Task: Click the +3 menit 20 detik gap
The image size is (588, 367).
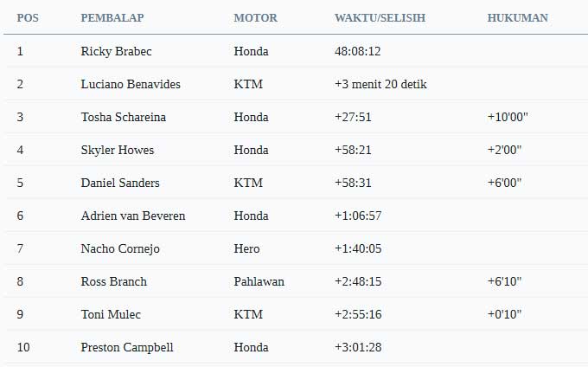Action: [380, 84]
